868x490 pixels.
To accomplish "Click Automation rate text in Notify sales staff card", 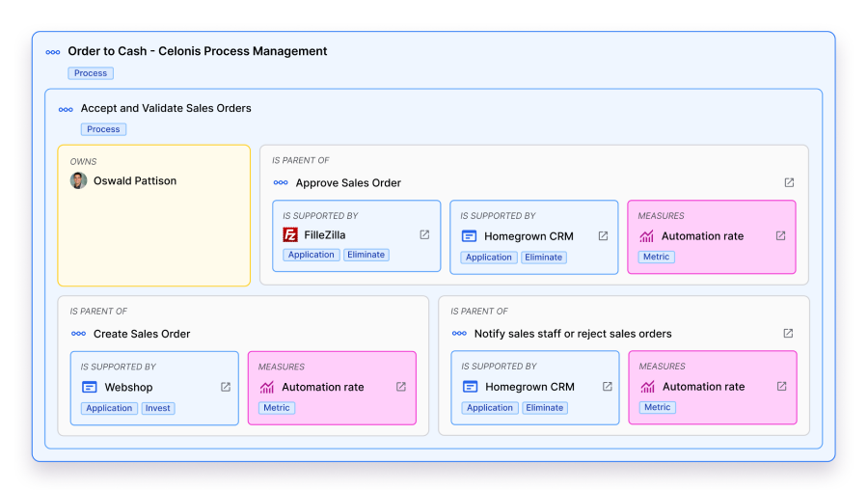I will [x=704, y=387].
